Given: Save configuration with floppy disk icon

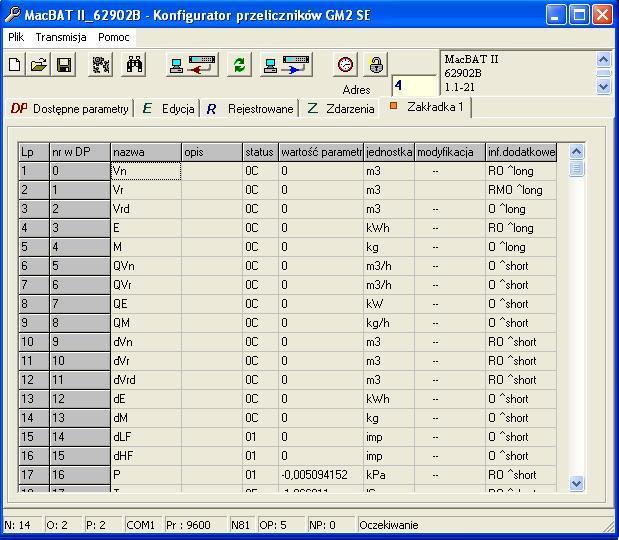Looking at the screenshot, I should pos(64,64).
